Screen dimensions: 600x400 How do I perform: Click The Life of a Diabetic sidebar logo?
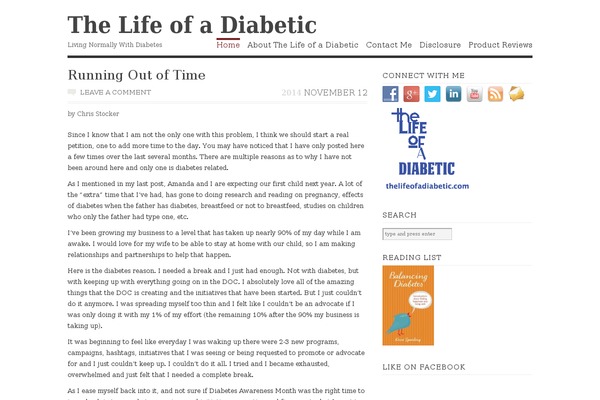pyautogui.click(x=424, y=148)
